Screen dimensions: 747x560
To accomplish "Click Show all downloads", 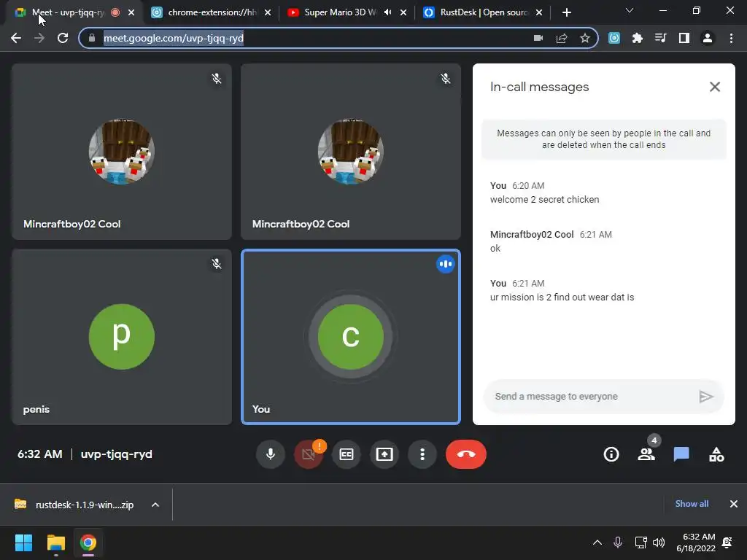I will pyautogui.click(x=692, y=504).
